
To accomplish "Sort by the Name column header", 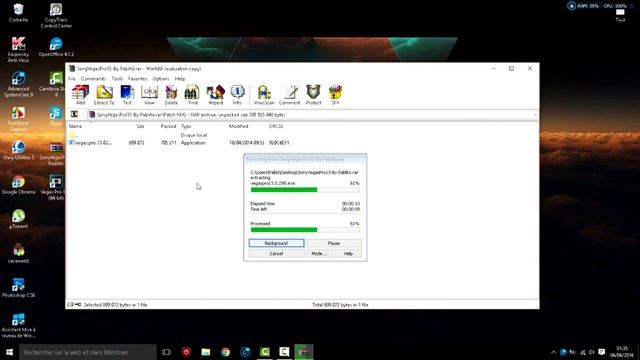I will 76,126.
